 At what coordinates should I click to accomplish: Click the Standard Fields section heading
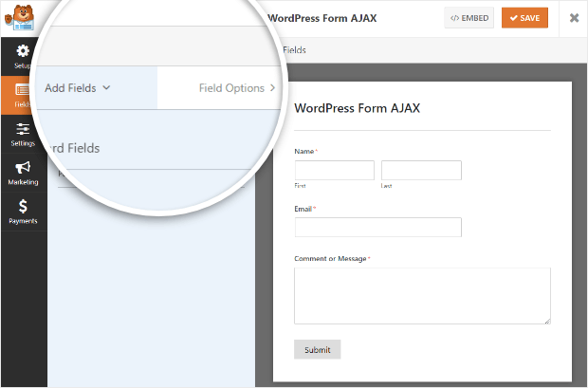point(76,148)
